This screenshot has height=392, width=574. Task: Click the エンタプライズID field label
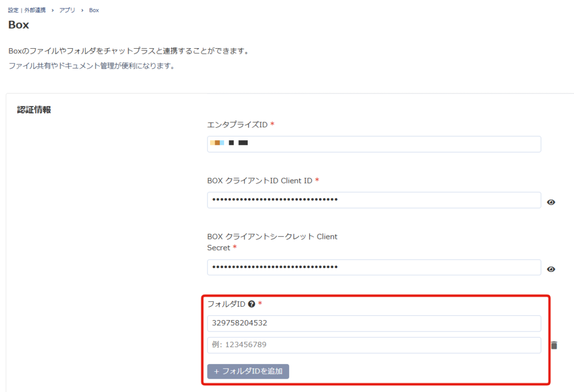(x=237, y=124)
